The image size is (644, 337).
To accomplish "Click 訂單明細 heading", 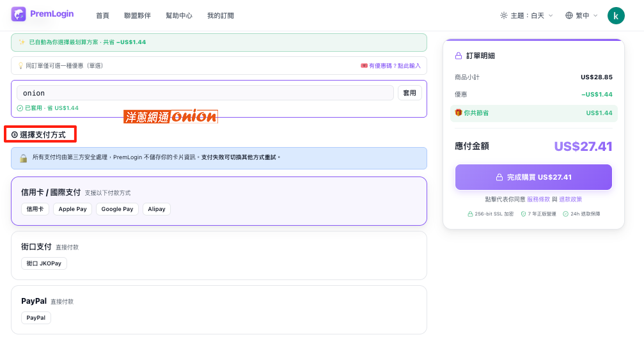I will pos(480,56).
